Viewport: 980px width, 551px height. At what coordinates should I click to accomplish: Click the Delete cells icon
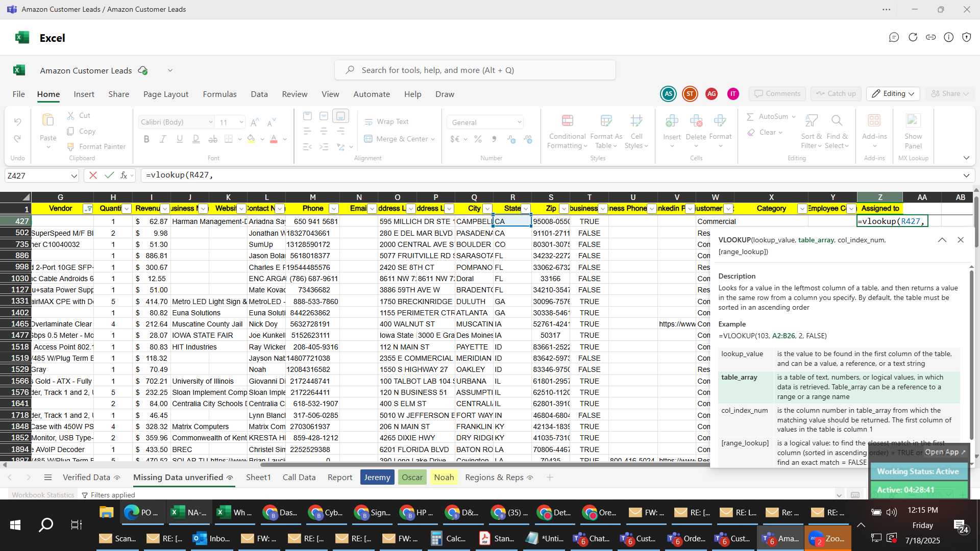pyautogui.click(x=696, y=121)
